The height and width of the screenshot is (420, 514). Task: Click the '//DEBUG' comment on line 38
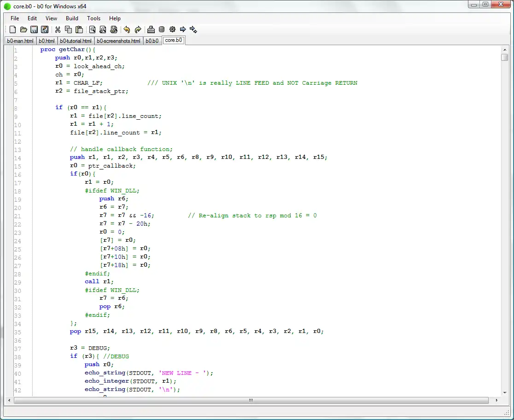pos(116,356)
